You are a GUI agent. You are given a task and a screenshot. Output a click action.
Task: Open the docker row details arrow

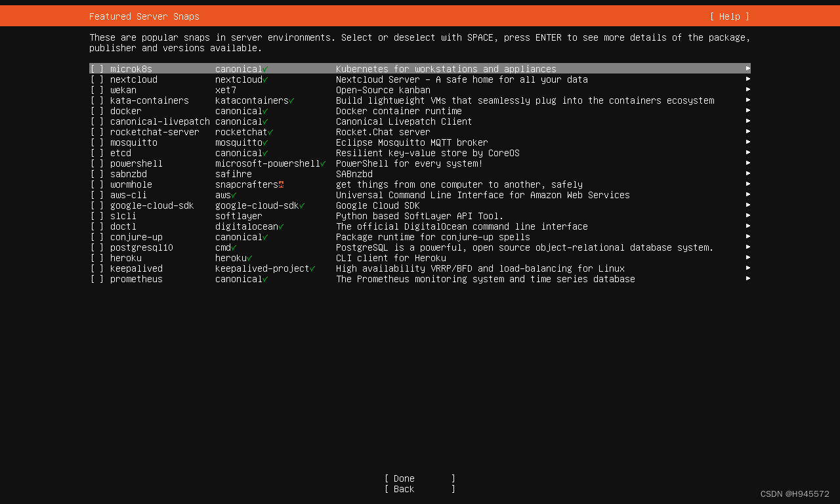point(748,110)
